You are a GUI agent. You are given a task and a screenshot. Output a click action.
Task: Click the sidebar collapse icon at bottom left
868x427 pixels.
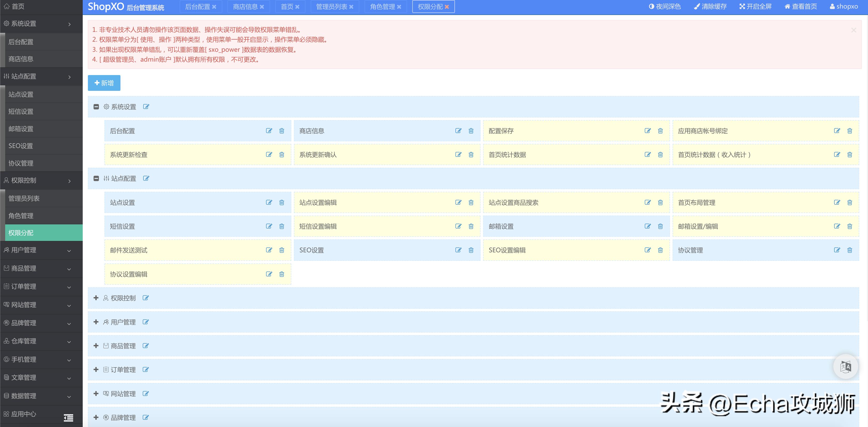(x=68, y=418)
